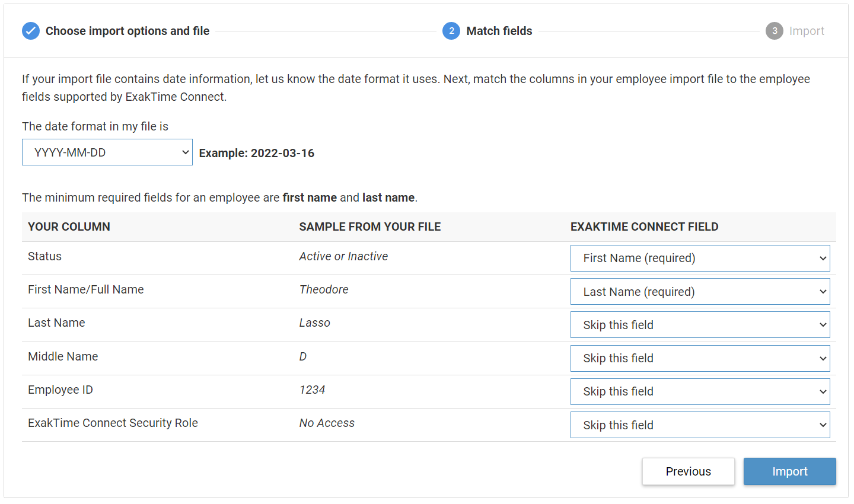Image resolution: width=854 pixels, height=504 pixels.
Task: Click the blue Import button
Action: click(x=790, y=471)
